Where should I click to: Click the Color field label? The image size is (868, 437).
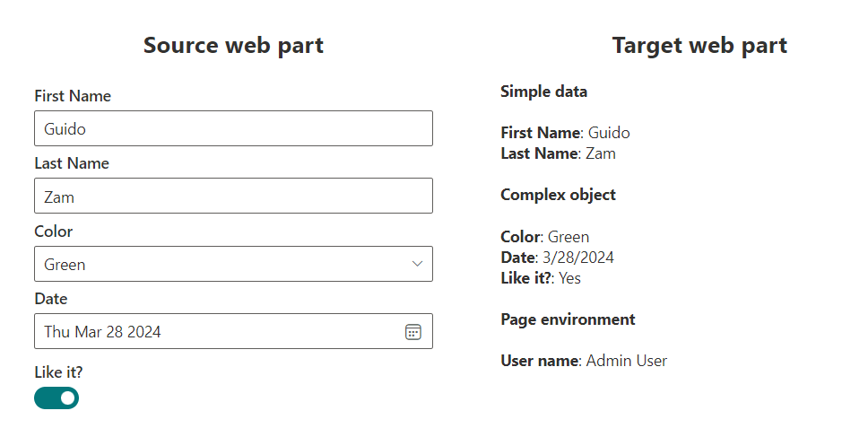[54, 232]
